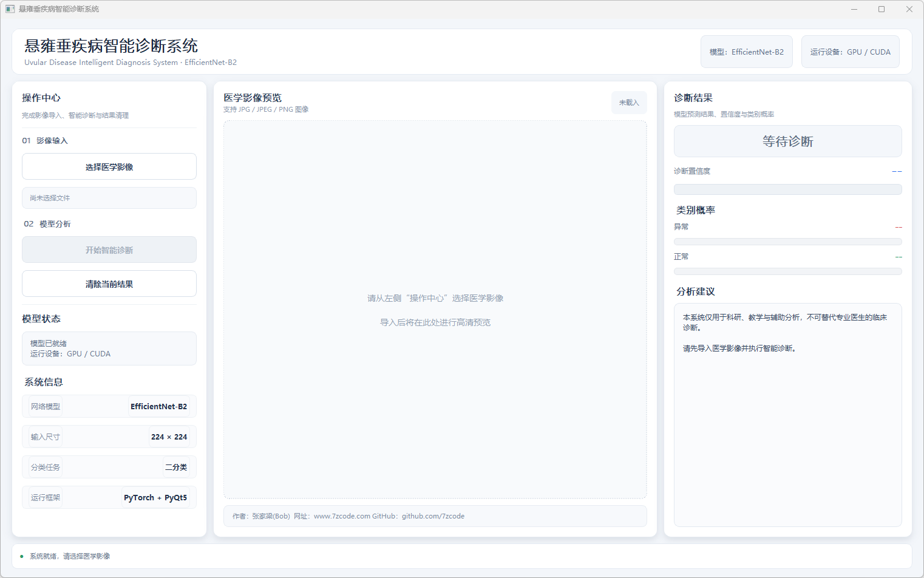Click the green status dot in status bar

click(x=22, y=556)
